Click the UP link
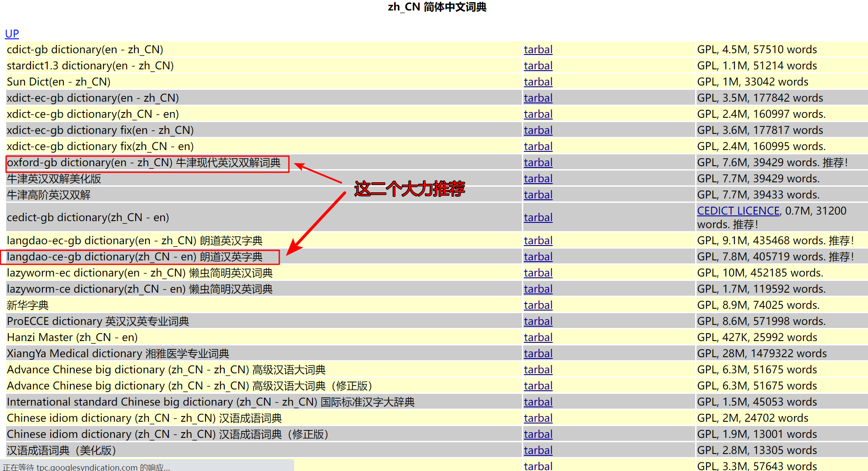This screenshot has height=471, width=868. tap(12, 34)
